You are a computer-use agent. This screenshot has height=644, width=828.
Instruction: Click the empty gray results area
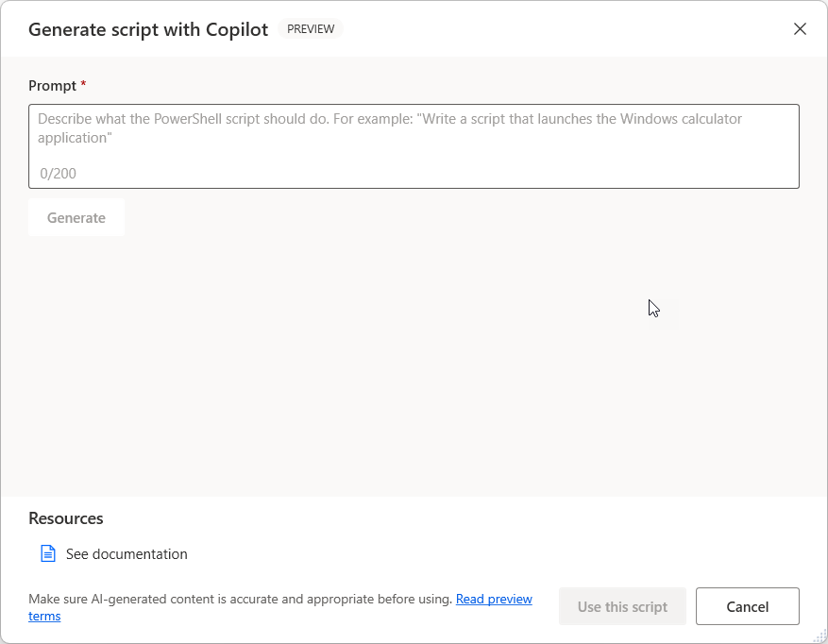[414, 378]
